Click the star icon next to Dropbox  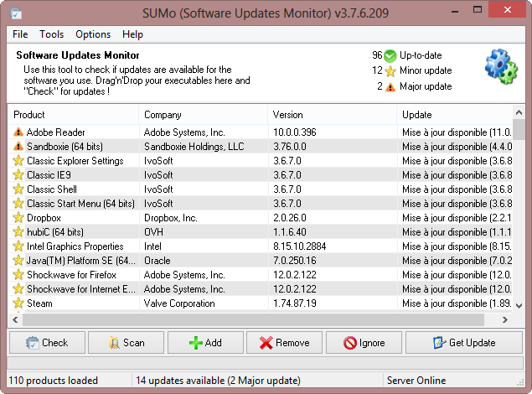click(18, 217)
